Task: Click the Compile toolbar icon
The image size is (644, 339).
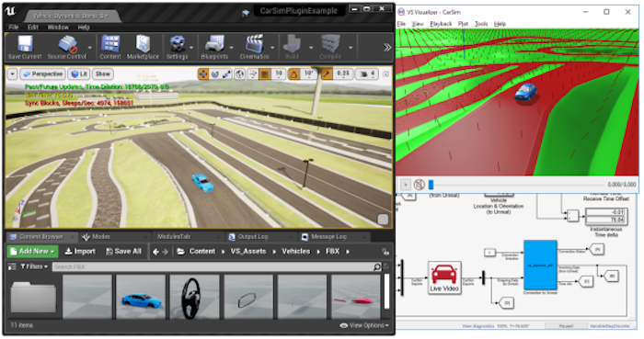Action: 330,48
